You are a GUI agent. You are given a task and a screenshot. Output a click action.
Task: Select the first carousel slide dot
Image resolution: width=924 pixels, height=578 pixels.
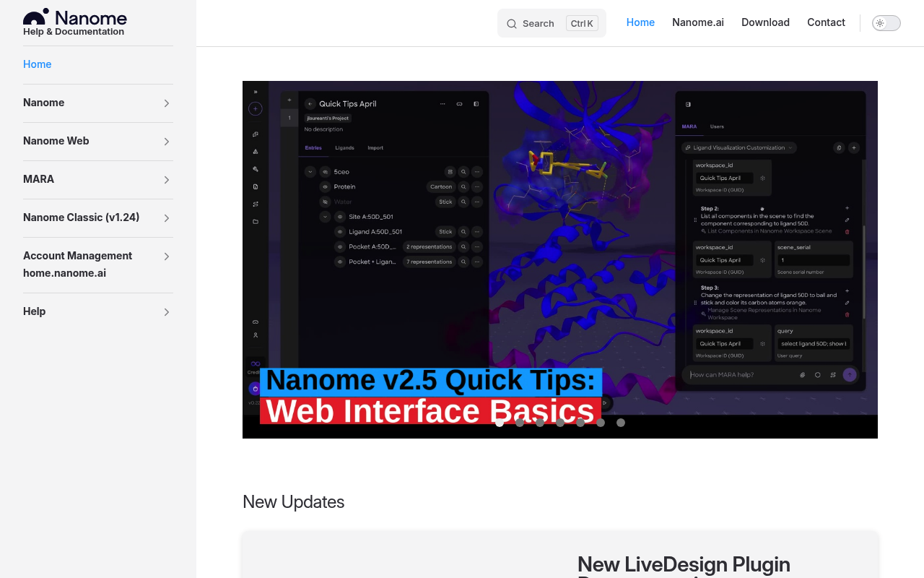pos(500,423)
